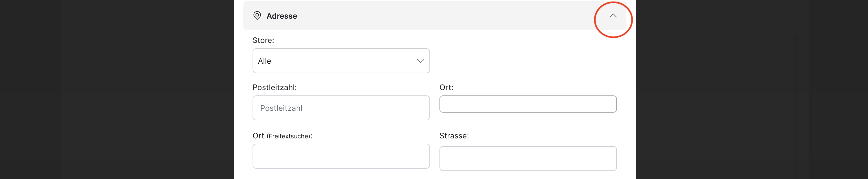This screenshot has width=868, height=179.
Task: Select the Alle value text in Store field
Action: (x=264, y=61)
